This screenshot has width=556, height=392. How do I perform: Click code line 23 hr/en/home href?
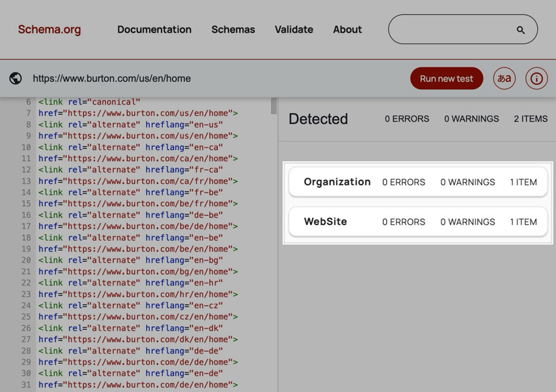138,294
